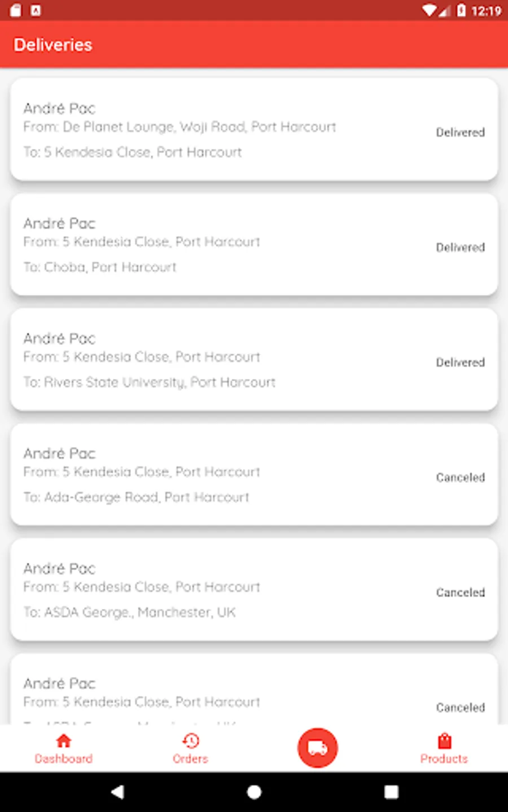Tap the Android back navigation icon
The height and width of the screenshot is (812, 508).
pos(117,792)
